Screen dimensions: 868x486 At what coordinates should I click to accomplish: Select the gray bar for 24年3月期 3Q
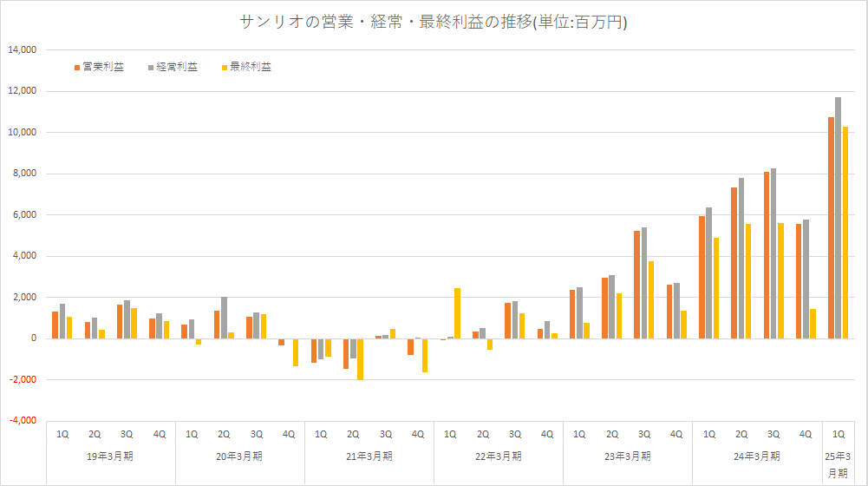[773, 253]
